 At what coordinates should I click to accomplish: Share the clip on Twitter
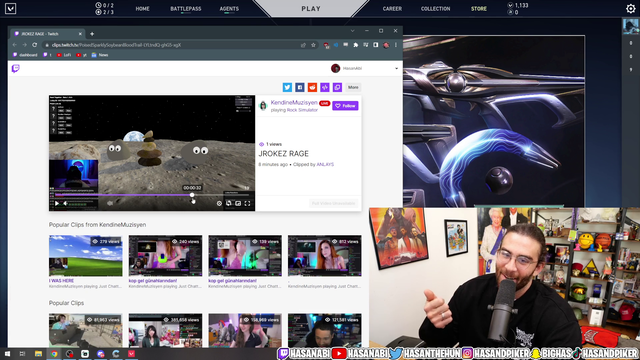pyautogui.click(x=287, y=87)
